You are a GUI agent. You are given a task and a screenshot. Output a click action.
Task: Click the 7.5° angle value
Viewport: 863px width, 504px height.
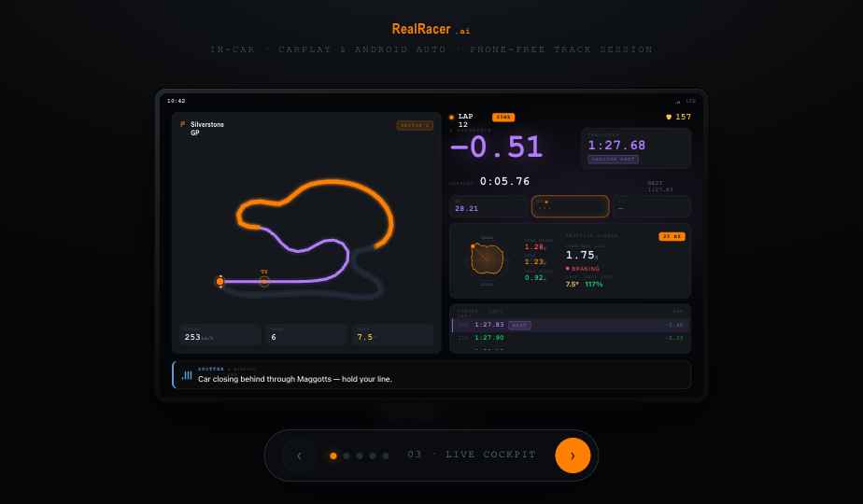(x=572, y=285)
